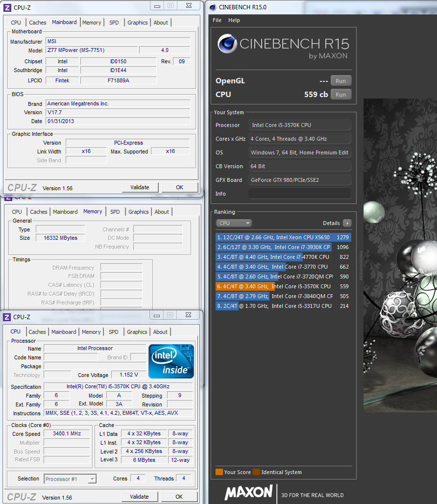Open the Help menu in Cinebench

(234, 20)
